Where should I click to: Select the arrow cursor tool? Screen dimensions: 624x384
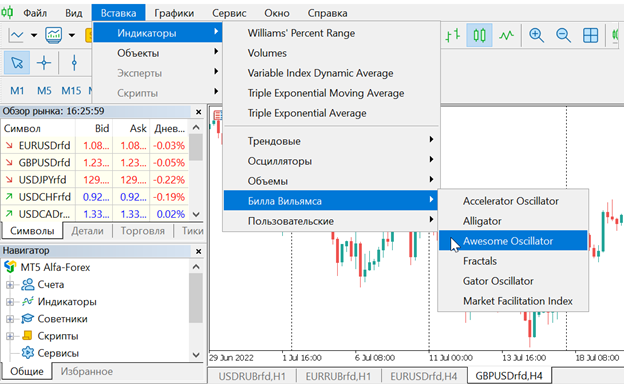(x=17, y=63)
